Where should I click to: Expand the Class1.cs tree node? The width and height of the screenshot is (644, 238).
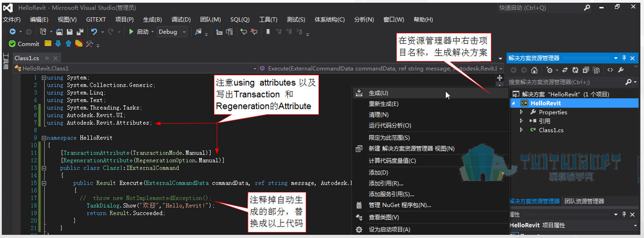(x=521, y=130)
